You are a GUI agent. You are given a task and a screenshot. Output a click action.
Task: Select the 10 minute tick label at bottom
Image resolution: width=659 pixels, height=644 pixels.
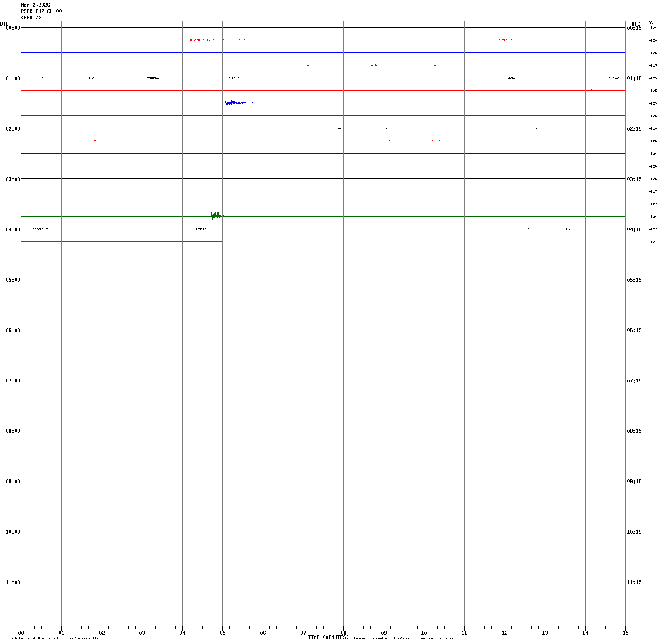point(424,633)
